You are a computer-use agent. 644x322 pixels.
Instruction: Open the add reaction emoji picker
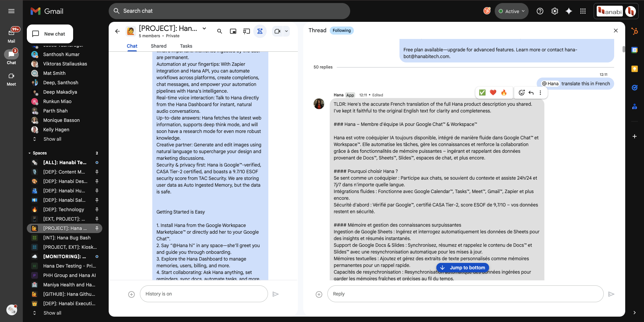[522, 93]
